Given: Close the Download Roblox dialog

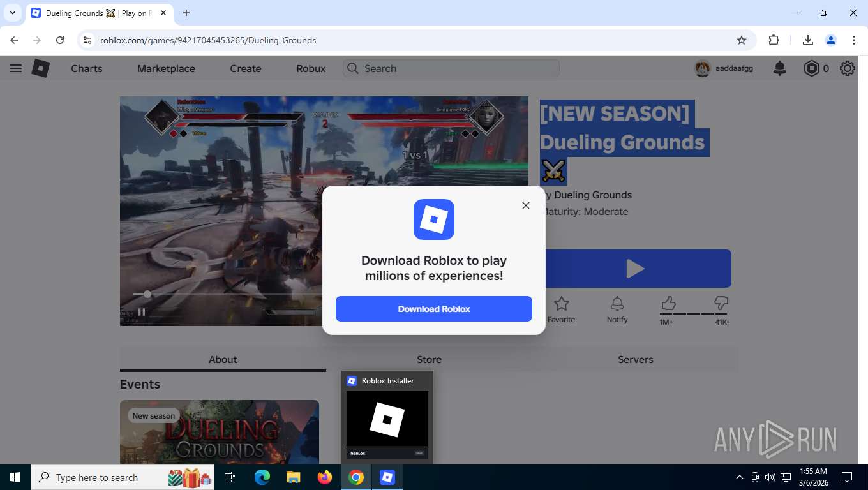Looking at the screenshot, I should click(x=526, y=205).
